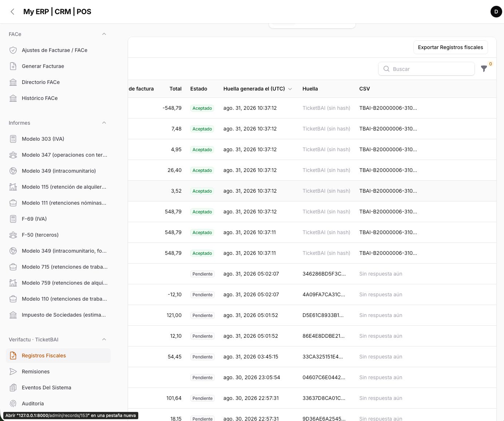Click the Estado column header
504x421 pixels.
tap(199, 89)
